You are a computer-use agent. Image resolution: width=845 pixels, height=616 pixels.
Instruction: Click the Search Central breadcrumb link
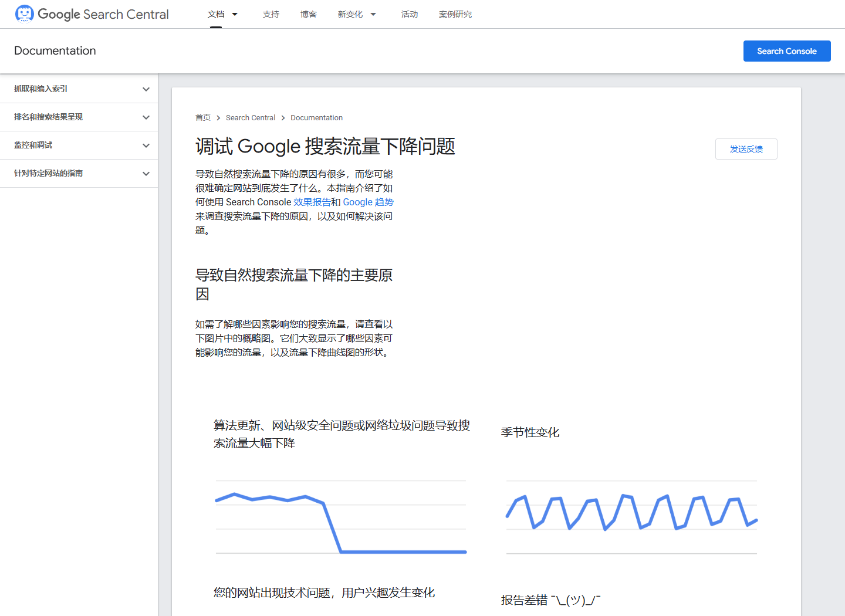click(251, 117)
